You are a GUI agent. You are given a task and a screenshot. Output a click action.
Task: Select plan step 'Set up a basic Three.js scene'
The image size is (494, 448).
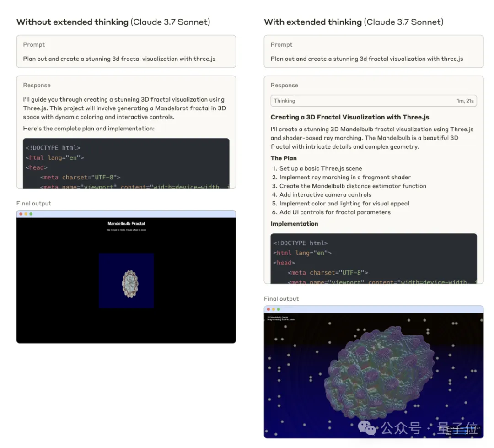(321, 169)
